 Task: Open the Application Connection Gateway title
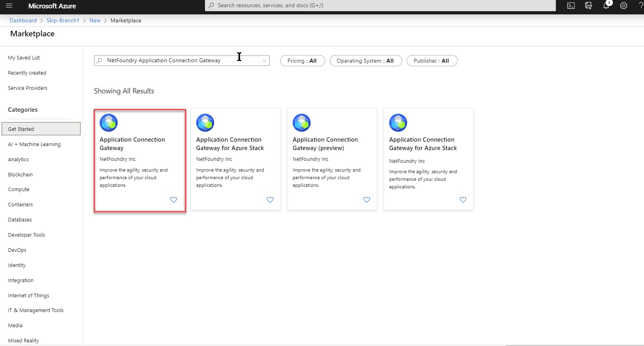pos(132,144)
